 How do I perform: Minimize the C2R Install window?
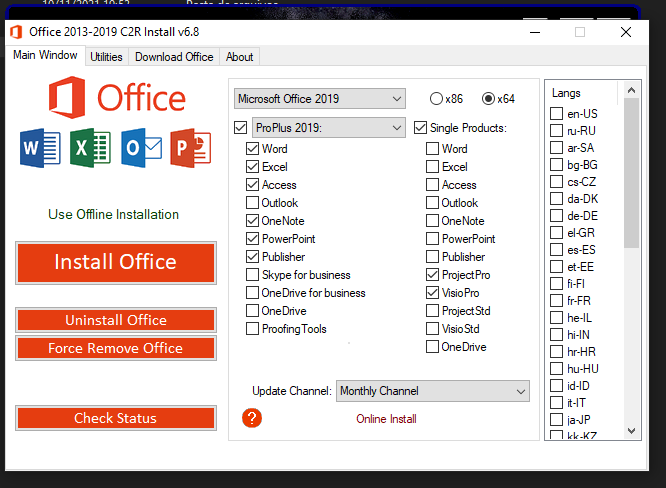pyautogui.click(x=535, y=32)
